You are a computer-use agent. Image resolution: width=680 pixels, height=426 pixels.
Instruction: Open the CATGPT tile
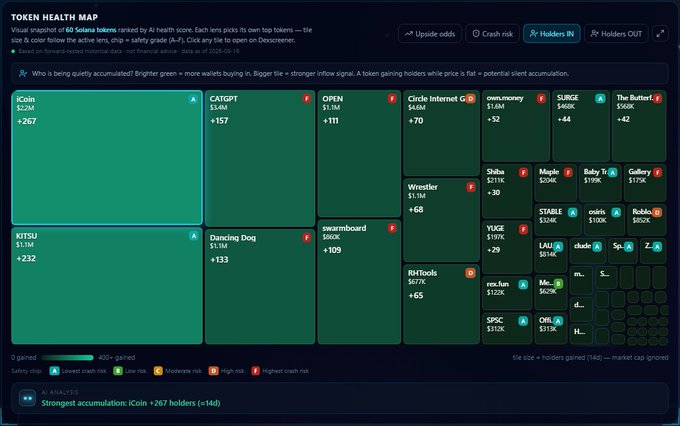click(260, 158)
